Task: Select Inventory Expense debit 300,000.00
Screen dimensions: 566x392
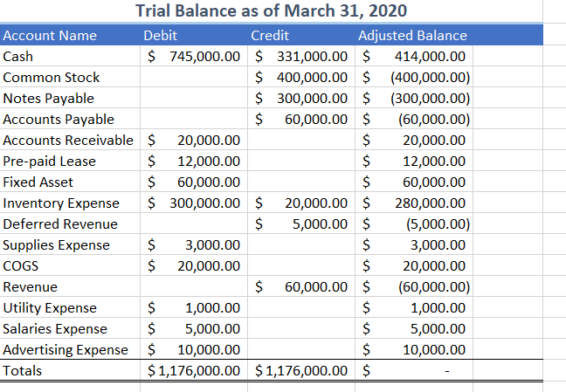Action: pyautogui.click(x=194, y=203)
